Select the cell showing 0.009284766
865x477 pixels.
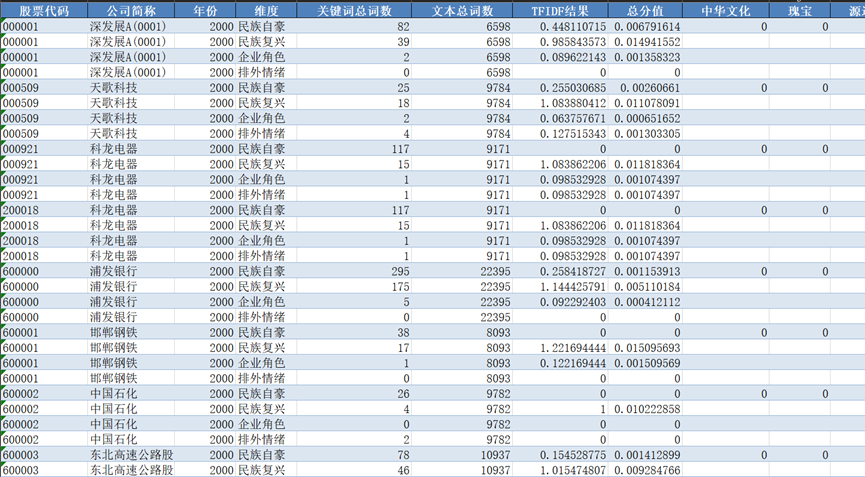645,470
